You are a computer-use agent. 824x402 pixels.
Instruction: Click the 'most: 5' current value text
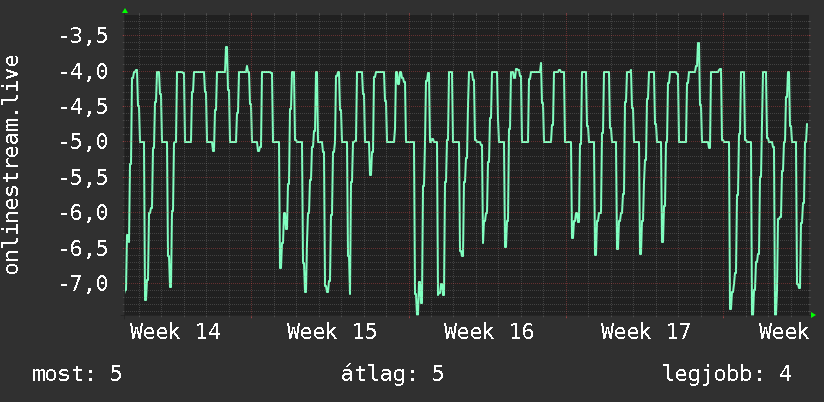[x=77, y=374]
